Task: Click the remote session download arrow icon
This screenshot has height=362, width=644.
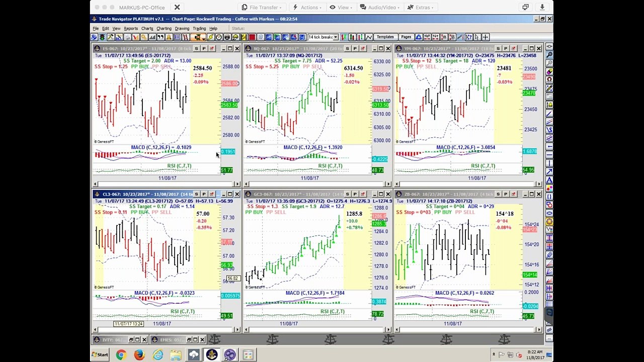Action: [542, 8]
